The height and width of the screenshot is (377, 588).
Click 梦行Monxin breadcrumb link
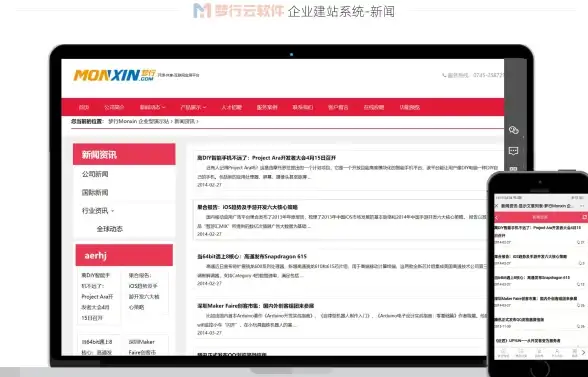pyautogui.click(x=139, y=122)
